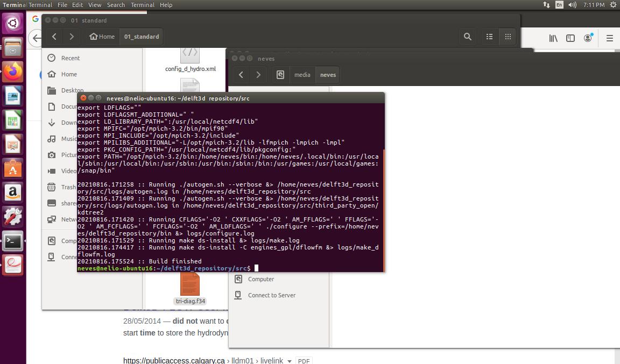
Task: Click the Amazon launcher icon
Action: click(x=12, y=192)
